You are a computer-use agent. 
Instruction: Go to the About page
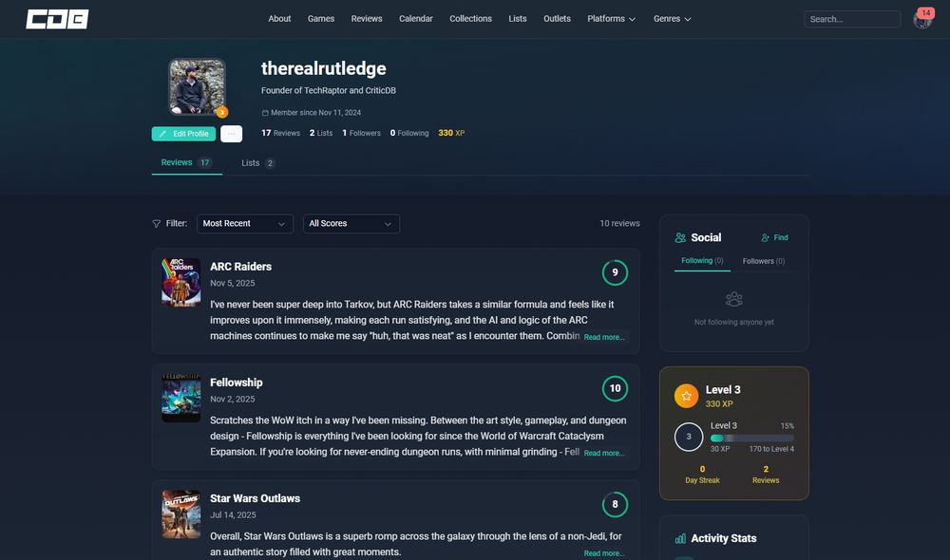point(279,19)
